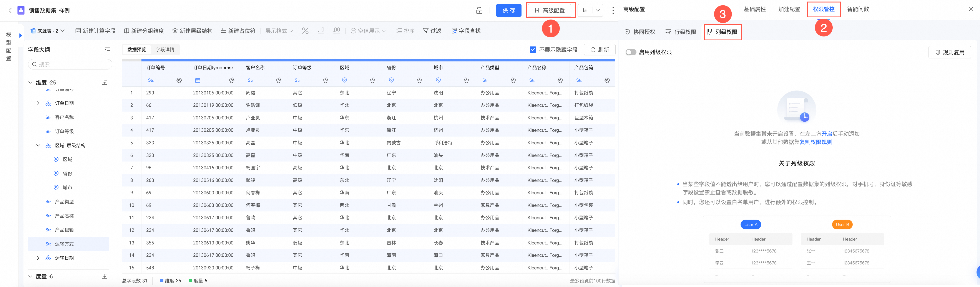Open the 行级权限 tab
Screen dimensions: 980x287
click(681, 32)
